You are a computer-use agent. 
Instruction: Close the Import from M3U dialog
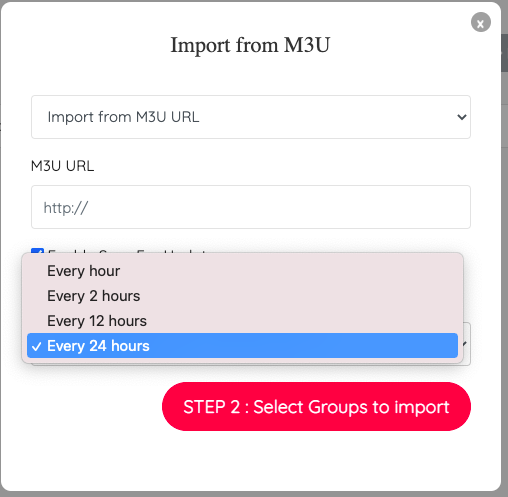pyautogui.click(x=481, y=22)
